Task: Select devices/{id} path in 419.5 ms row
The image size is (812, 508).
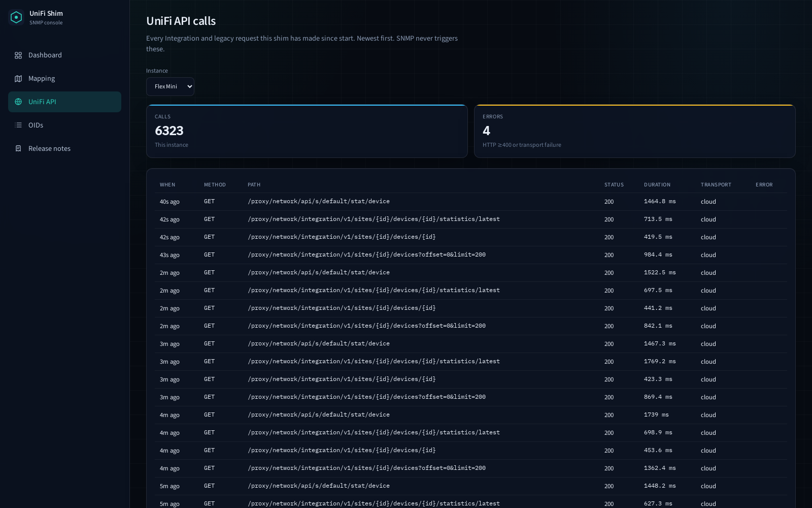Action: pyautogui.click(x=342, y=237)
